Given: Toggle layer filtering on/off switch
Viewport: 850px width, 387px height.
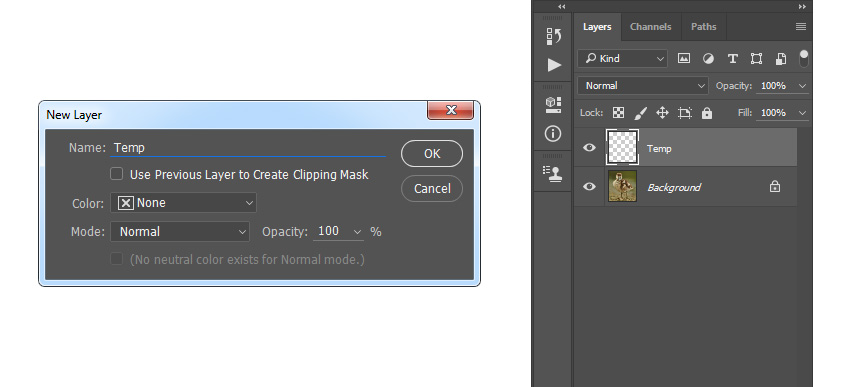Looking at the screenshot, I should [x=804, y=59].
